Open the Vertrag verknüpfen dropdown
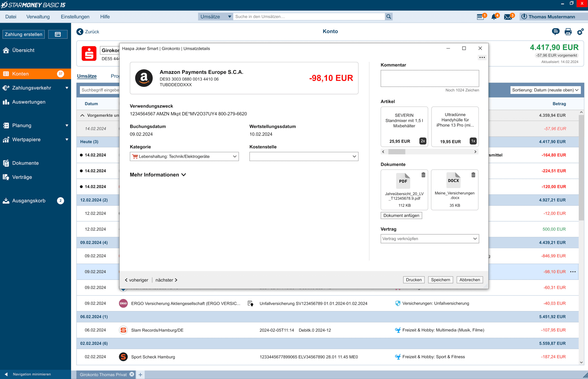The height and width of the screenshot is (379, 588). pos(430,239)
